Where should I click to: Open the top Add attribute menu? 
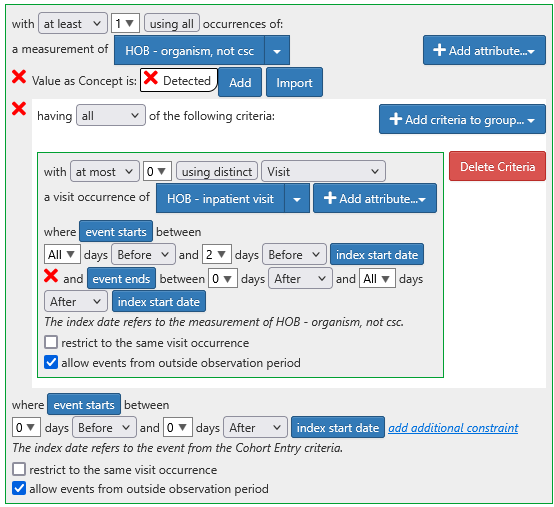click(x=484, y=51)
